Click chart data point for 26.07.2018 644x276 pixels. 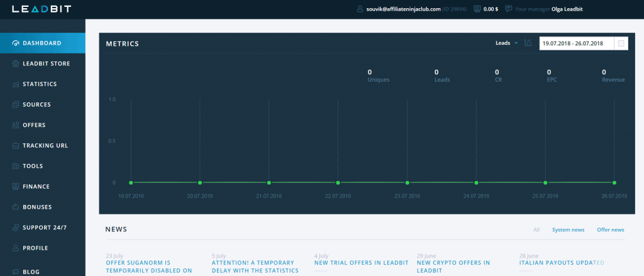pos(614,183)
